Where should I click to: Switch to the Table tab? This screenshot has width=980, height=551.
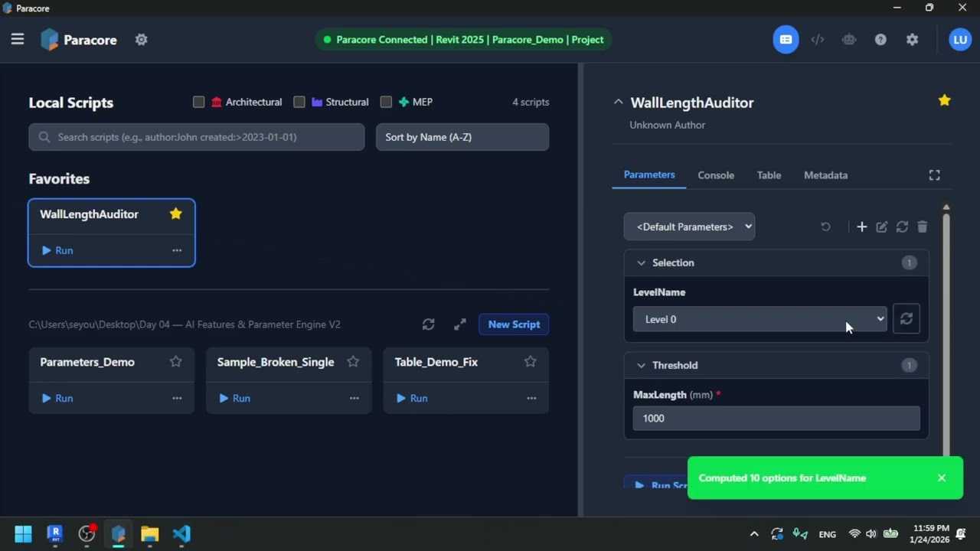tap(769, 175)
